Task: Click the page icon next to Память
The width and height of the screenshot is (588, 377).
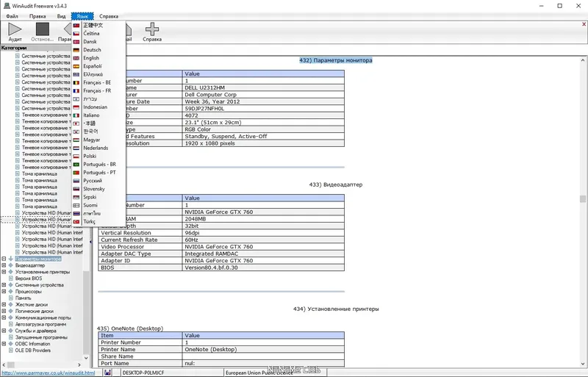Action: [x=11, y=298]
